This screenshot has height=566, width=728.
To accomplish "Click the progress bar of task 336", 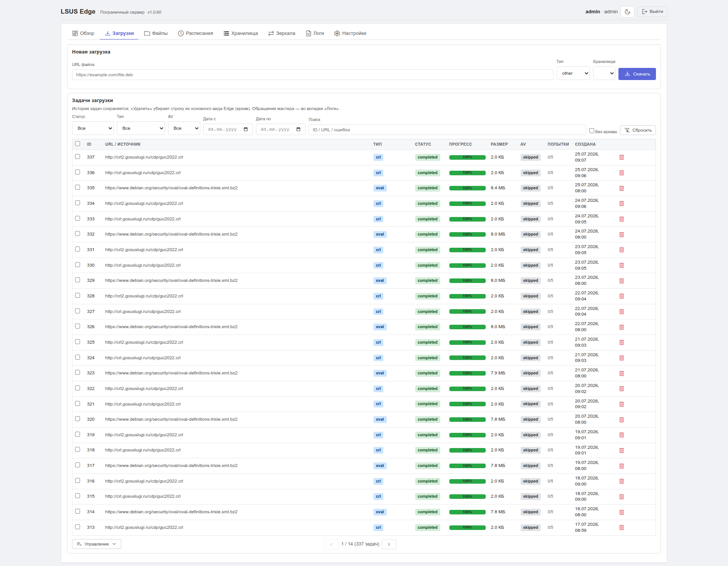I will pos(467,173).
